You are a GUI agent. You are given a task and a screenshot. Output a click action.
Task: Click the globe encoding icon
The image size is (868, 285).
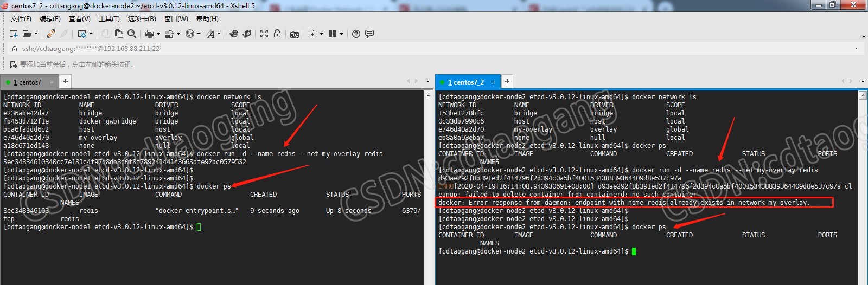click(190, 34)
